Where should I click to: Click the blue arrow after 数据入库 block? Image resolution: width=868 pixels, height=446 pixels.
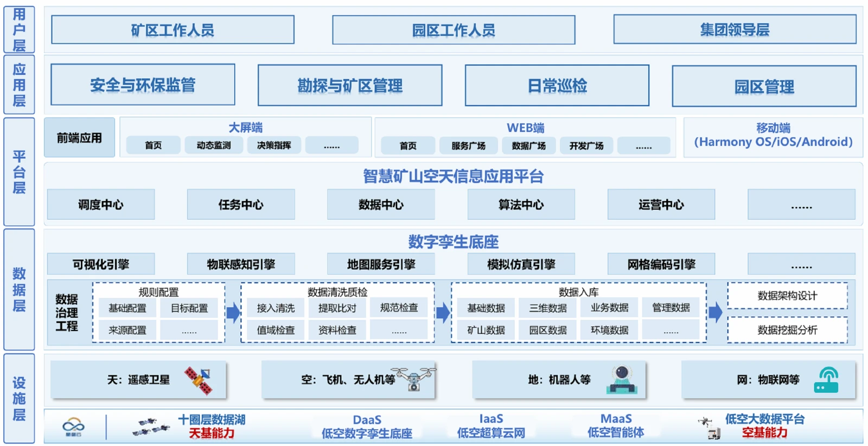tap(716, 312)
